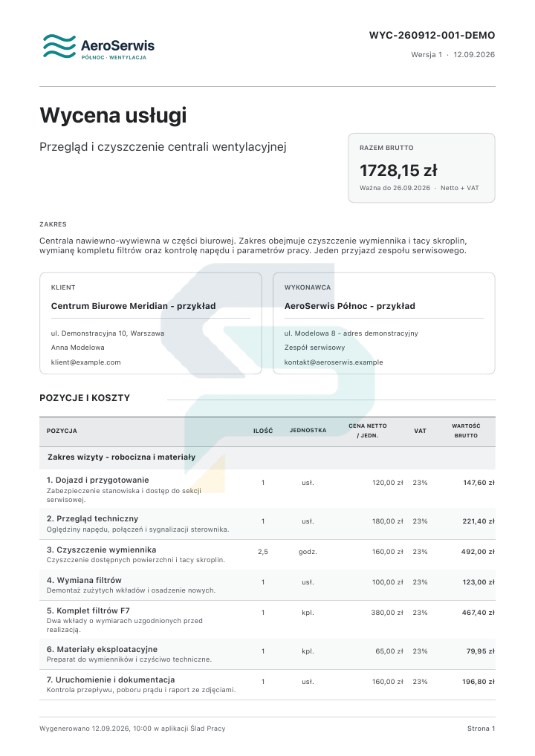Viewport: 535px width, 756px height.
Task: Click subtitle 'Przegląd i czyszczenie centrali wentylacyjnej'
Action: click(163, 146)
